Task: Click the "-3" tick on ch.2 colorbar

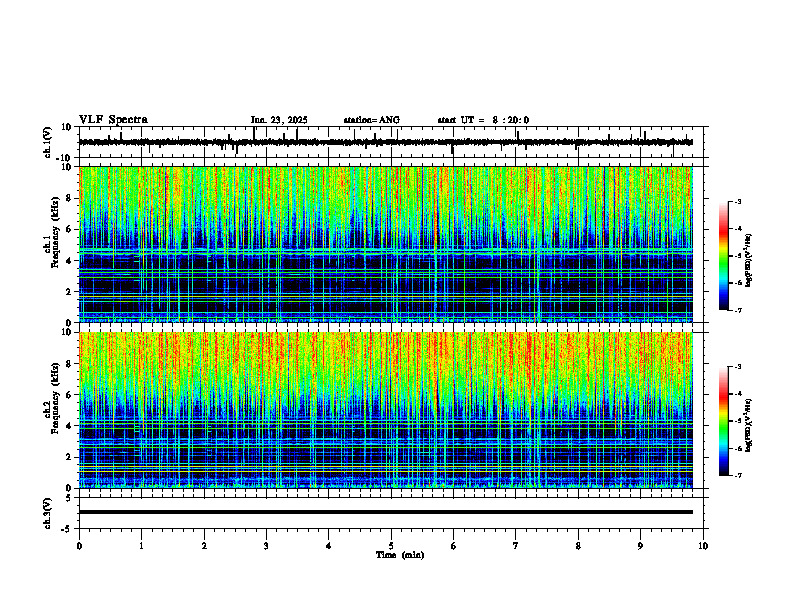Action: tap(737, 367)
